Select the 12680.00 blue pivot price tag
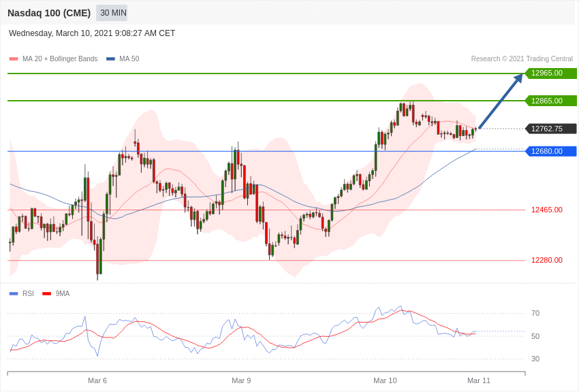This screenshot has height=392, width=579. point(550,151)
